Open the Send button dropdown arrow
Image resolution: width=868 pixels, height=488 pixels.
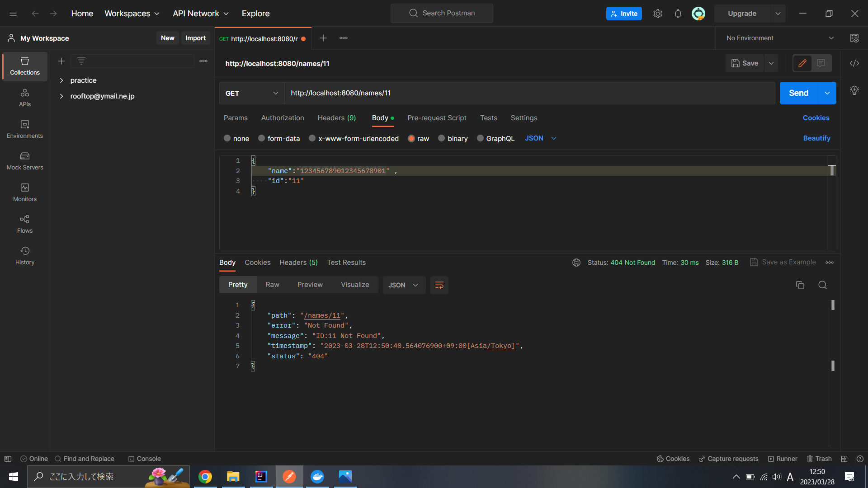tap(827, 93)
